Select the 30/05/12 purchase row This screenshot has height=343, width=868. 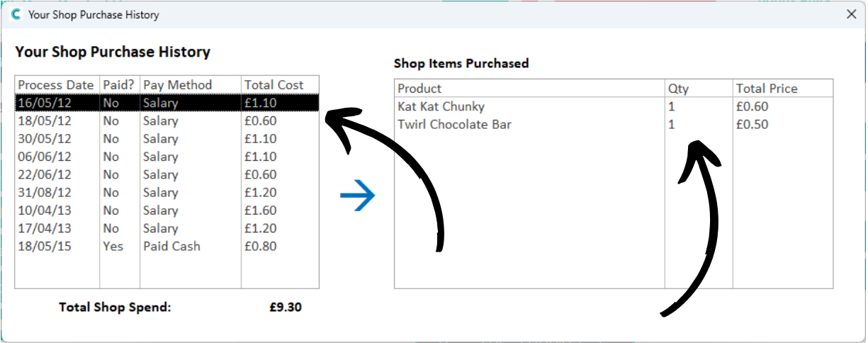coord(167,139)
